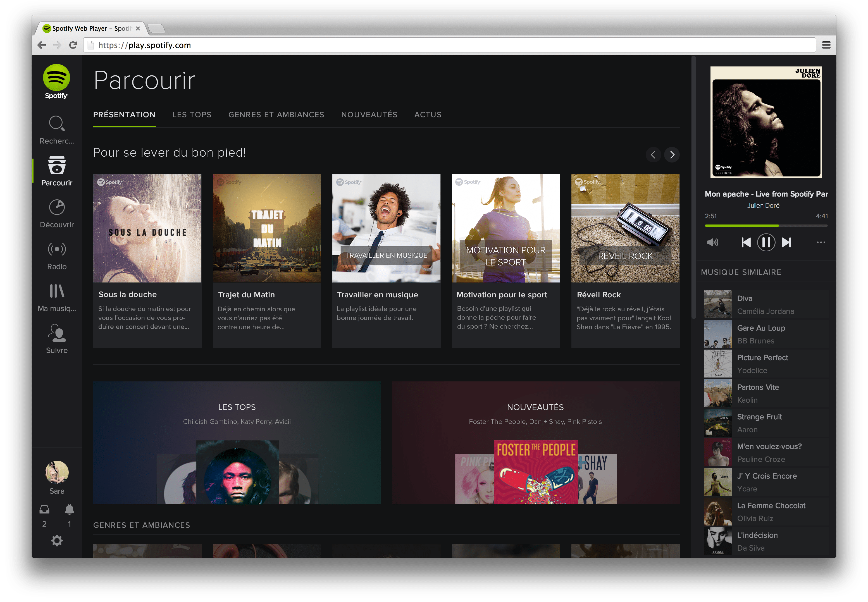
Task: Seek within the track progress bar
Action: coord(766,225)
